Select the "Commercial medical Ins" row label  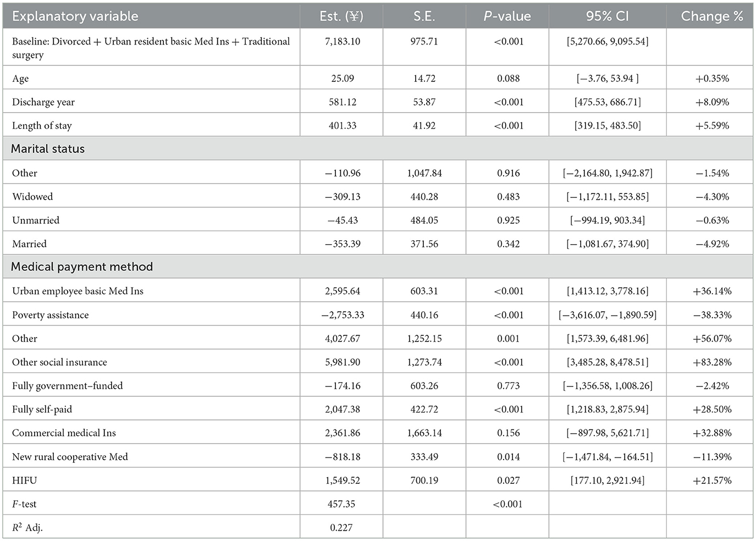(64, 433)
